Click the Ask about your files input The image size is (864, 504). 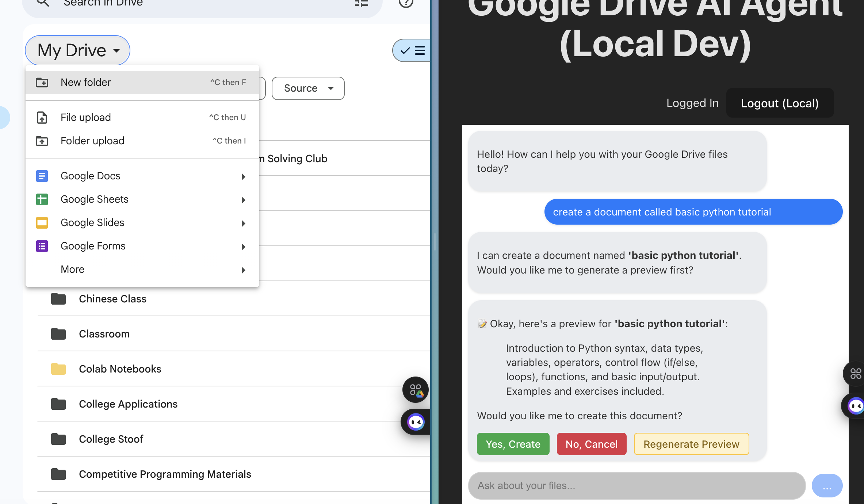coord(636,486)
